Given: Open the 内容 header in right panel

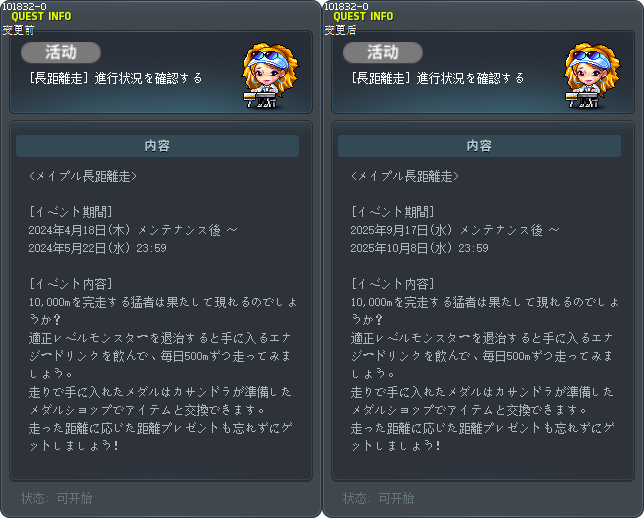Looking at the screenshot, I should (479, 146).
